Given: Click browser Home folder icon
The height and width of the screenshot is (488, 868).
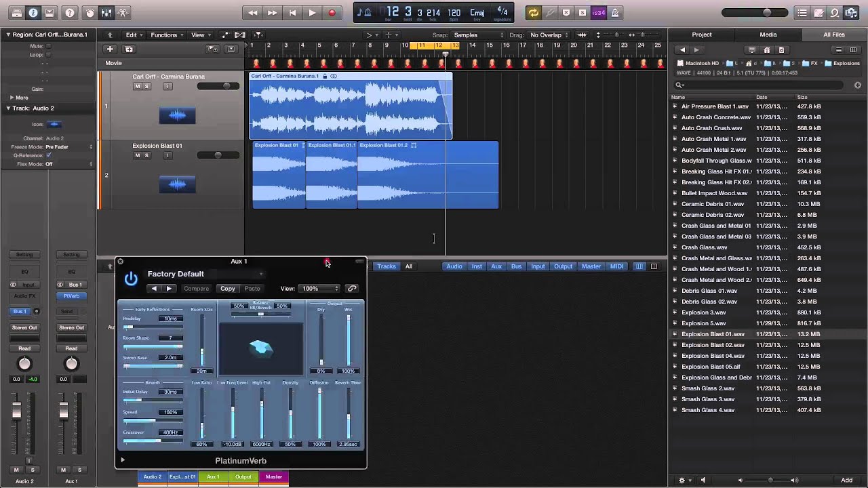Looking at the screenshot, I should (767, 49).
